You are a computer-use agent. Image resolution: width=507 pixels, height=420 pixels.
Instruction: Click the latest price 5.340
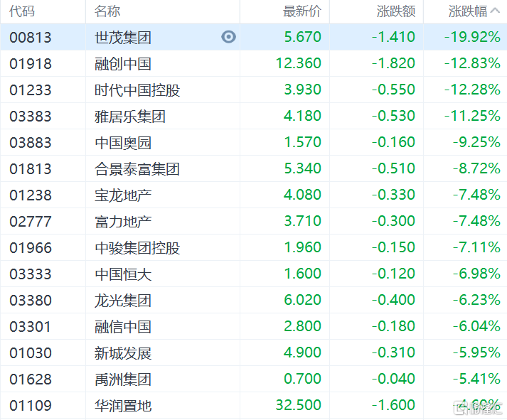point(303,168)
